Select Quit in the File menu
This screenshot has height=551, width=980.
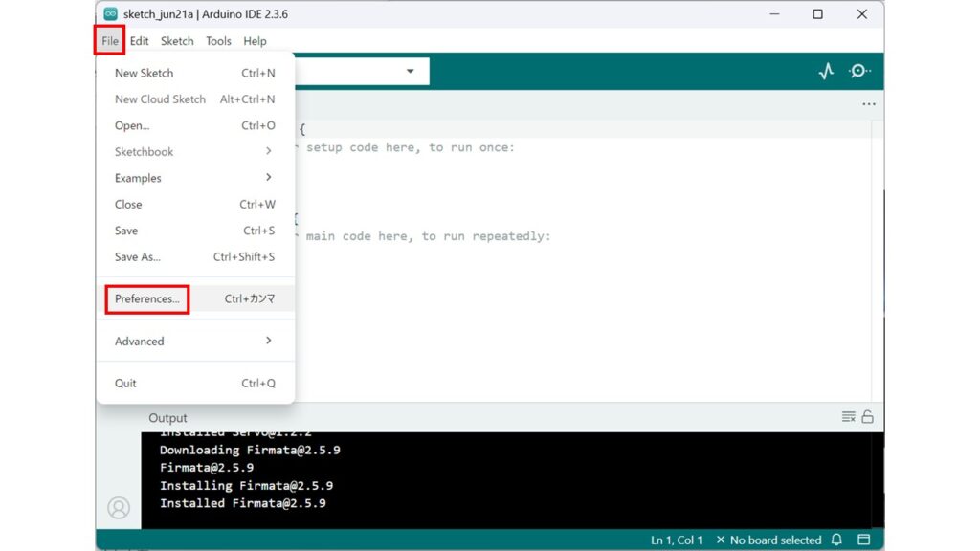coord(194,383)
